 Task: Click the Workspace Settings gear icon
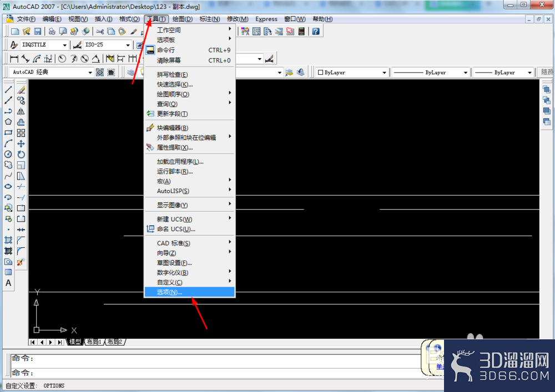tap(100, 72)
